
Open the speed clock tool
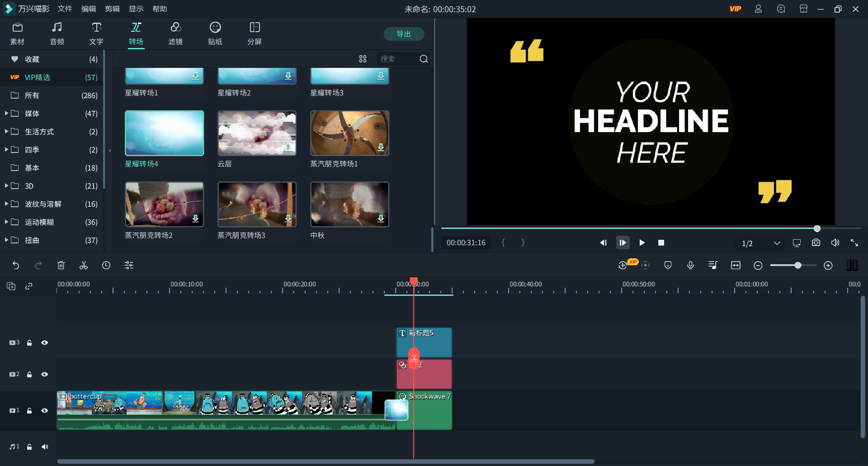coord(106,266)
